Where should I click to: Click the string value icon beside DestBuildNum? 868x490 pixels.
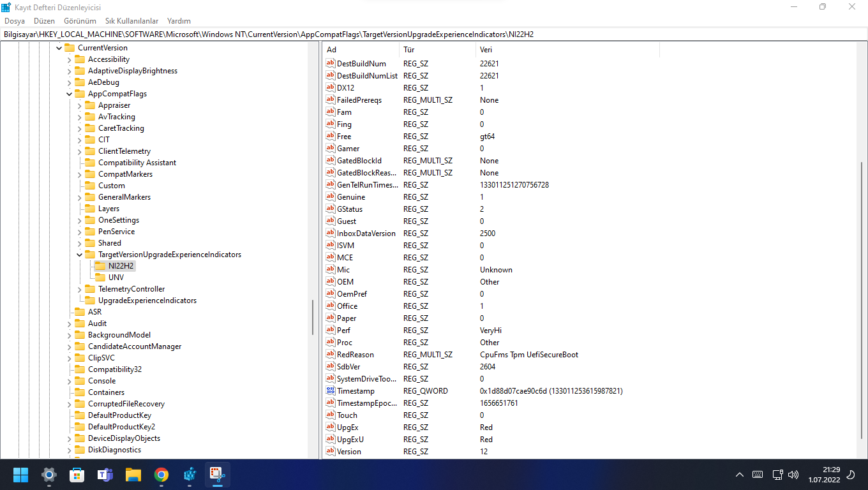click(331, 64)
